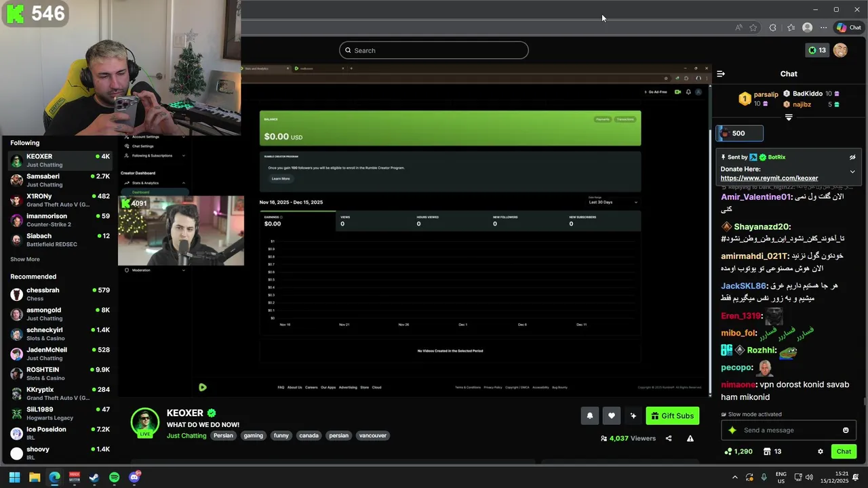868x488 pixels.
Task: Add this page to favorites star
Action: 753,28
